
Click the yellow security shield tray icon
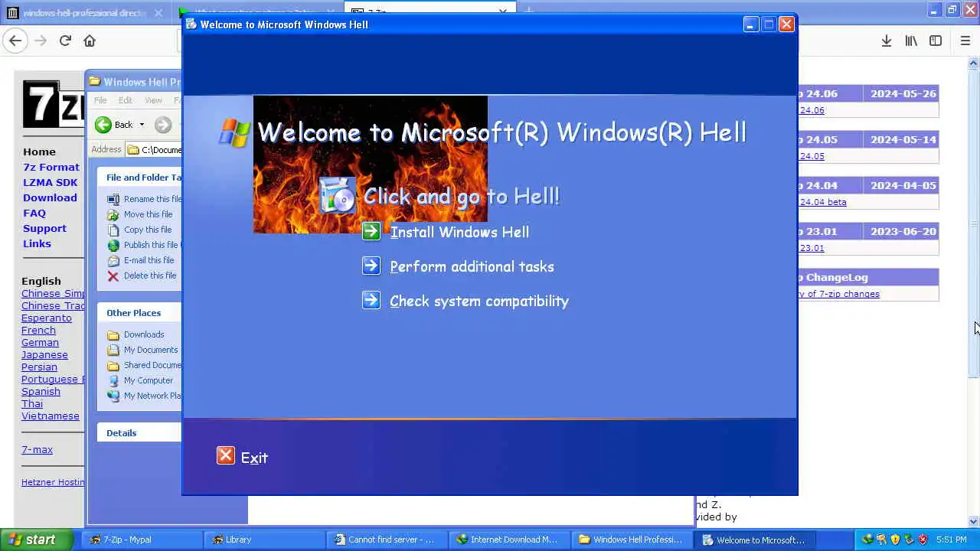[895, 540]
